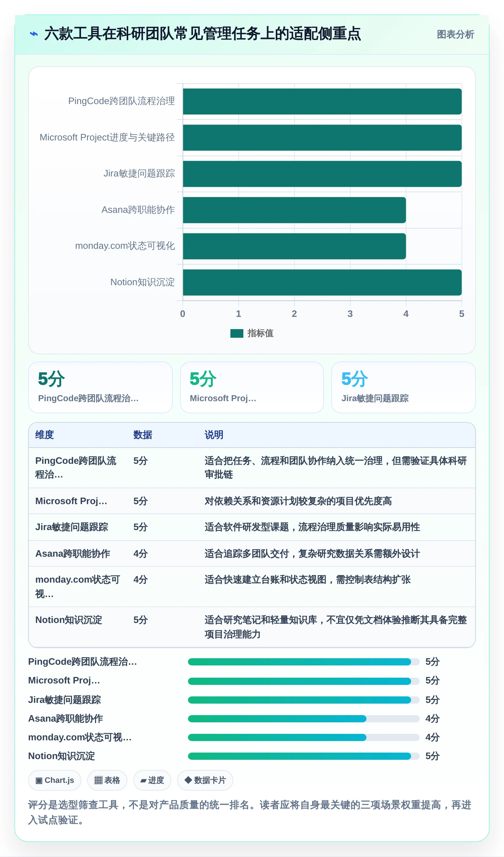Select the Asana跨职能协作 chart bar
This screenshot has width=504, height=857.
[294, 210]
